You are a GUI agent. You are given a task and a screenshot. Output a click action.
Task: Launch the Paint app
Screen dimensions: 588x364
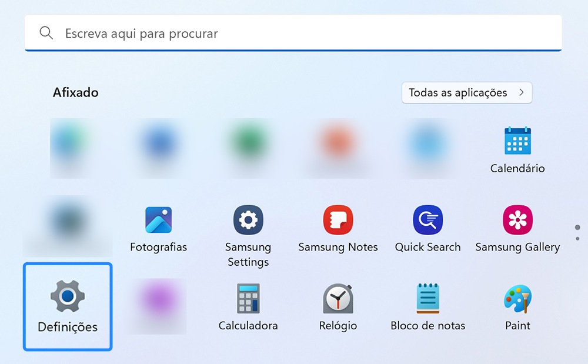click(517, 308)
